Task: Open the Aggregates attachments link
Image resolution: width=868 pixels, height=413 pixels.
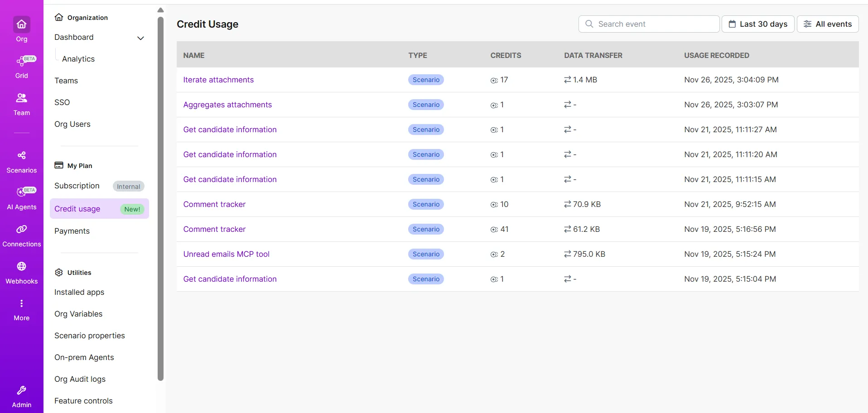Action: click(x=227, y=105)
